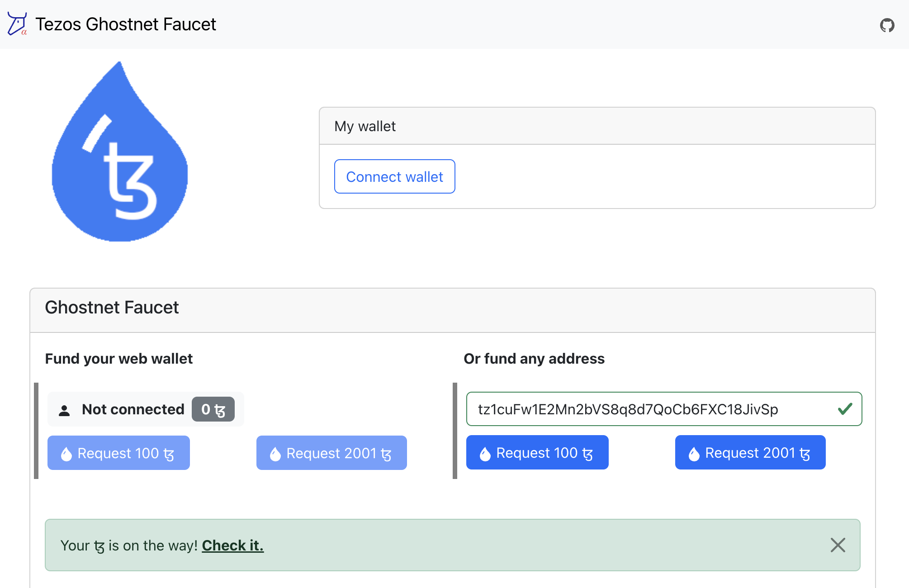Click Request 100 ꜩ for any address
Screen dimensions: 909x588
[537, 453]
